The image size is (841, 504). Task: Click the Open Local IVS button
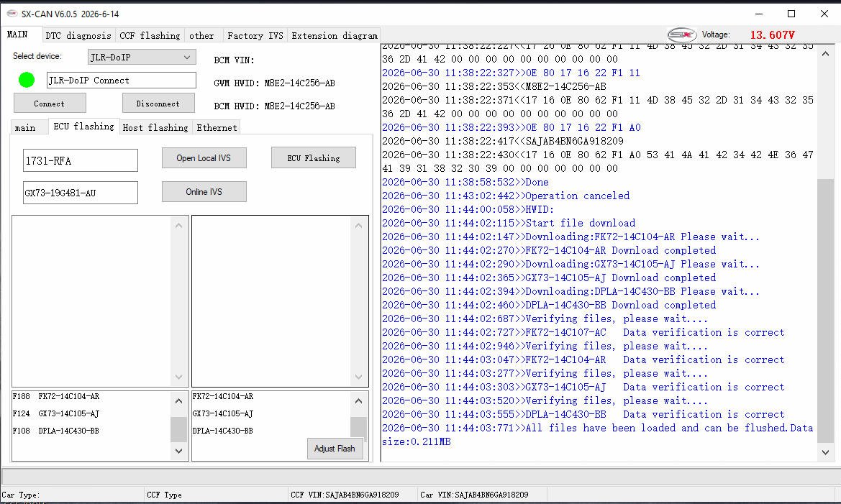(204, 158)
